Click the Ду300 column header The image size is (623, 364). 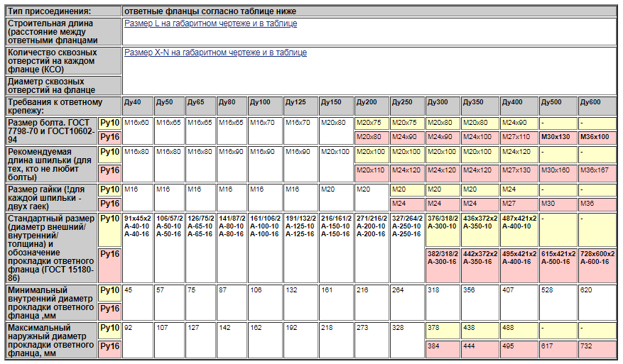443,106
